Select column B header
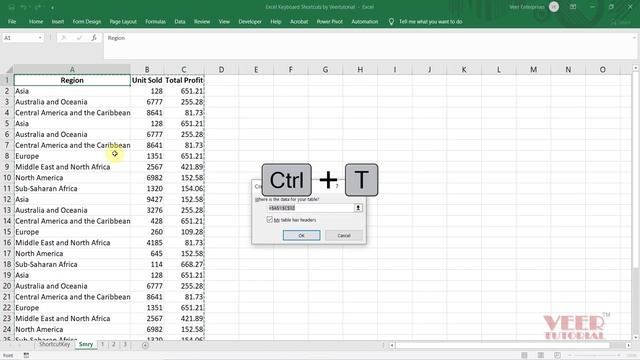This screenshot has width=640, height=360. coord(147,69)
